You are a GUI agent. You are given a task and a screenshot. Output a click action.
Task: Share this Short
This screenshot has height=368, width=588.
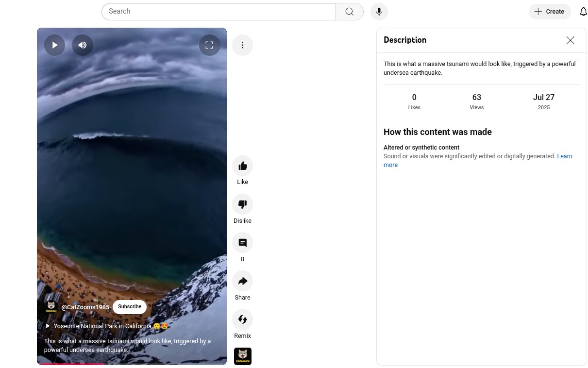242,281
